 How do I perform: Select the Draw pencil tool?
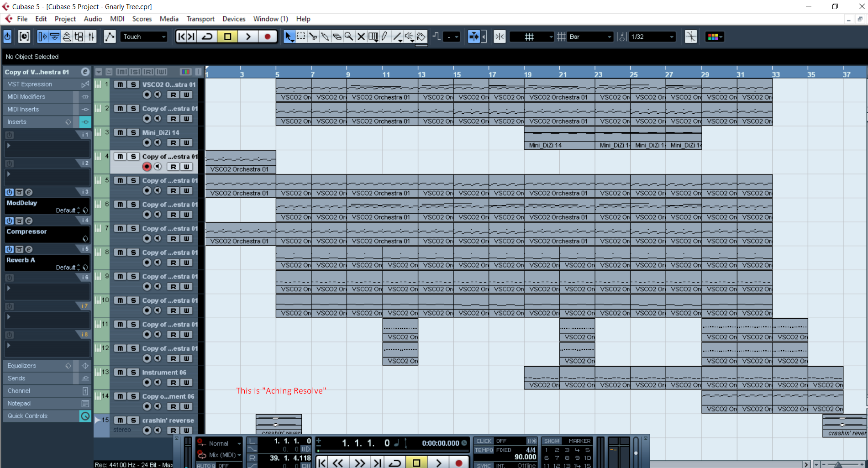pyautogui.click(x=385, y=37)
